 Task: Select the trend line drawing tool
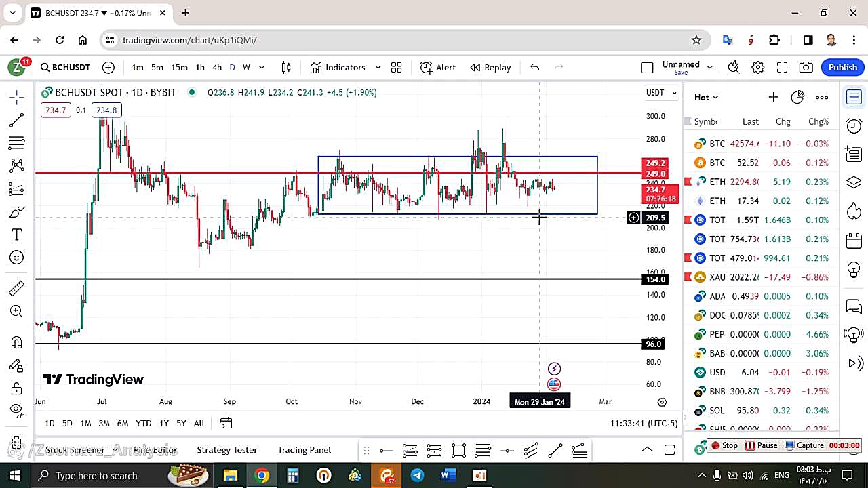tap(17, 121)
